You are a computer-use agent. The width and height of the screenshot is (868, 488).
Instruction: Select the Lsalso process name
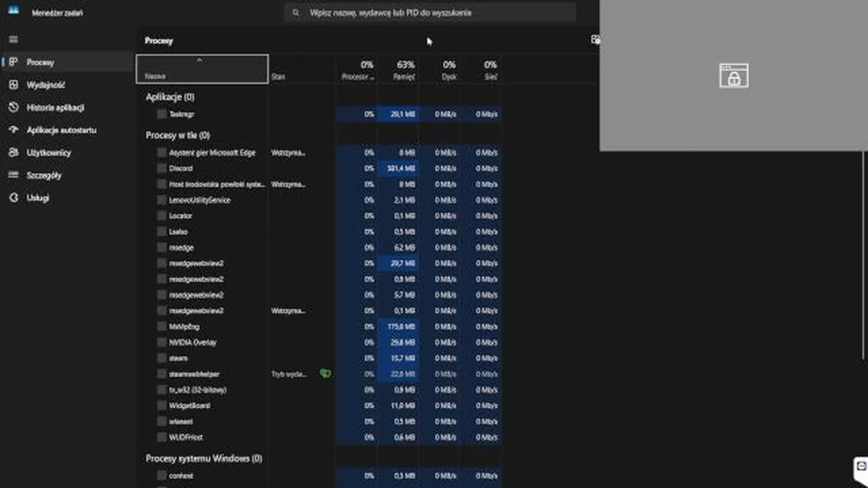(178, 232)
